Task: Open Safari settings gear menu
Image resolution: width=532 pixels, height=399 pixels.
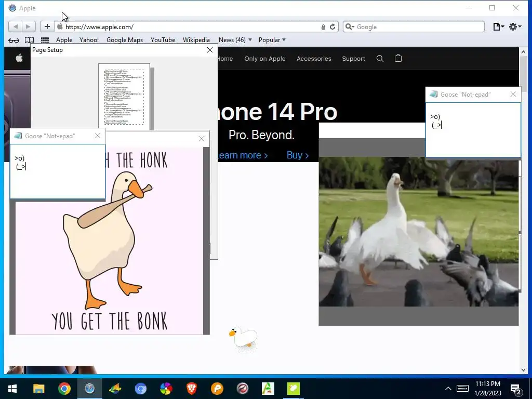Action: click(x=515, y=27)
